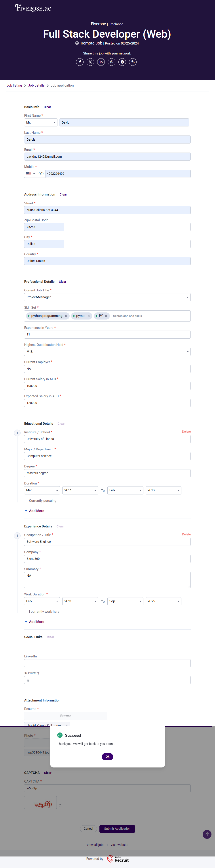Share job on X (Twitter) icon
Image resolution: width=215 pixels, height=868 pixels.
90,62
